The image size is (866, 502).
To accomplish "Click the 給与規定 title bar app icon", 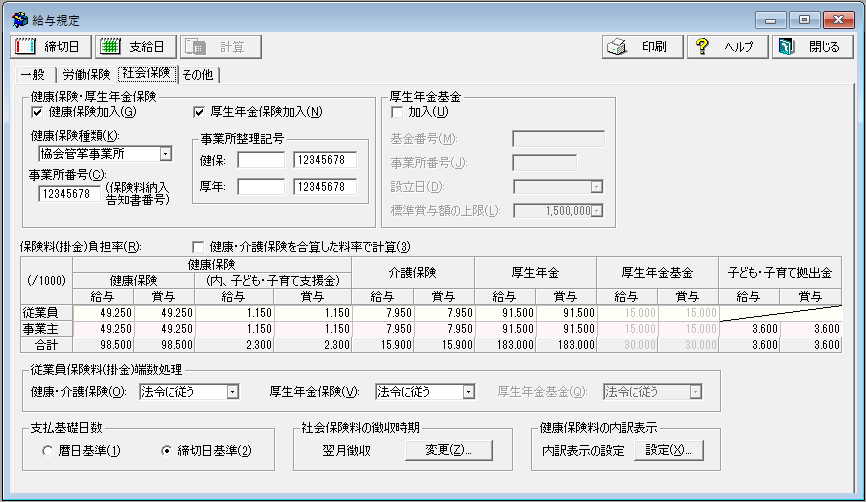I will (x=19, y=19).
